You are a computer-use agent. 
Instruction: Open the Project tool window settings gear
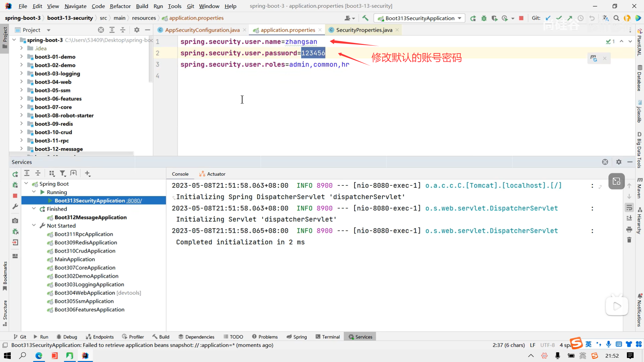tap(137, 30)
